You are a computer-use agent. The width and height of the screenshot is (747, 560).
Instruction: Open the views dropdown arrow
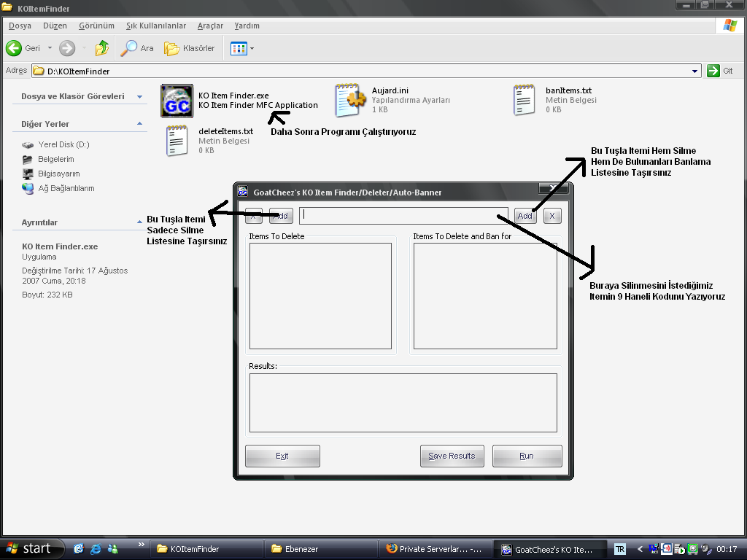[252, 48]
